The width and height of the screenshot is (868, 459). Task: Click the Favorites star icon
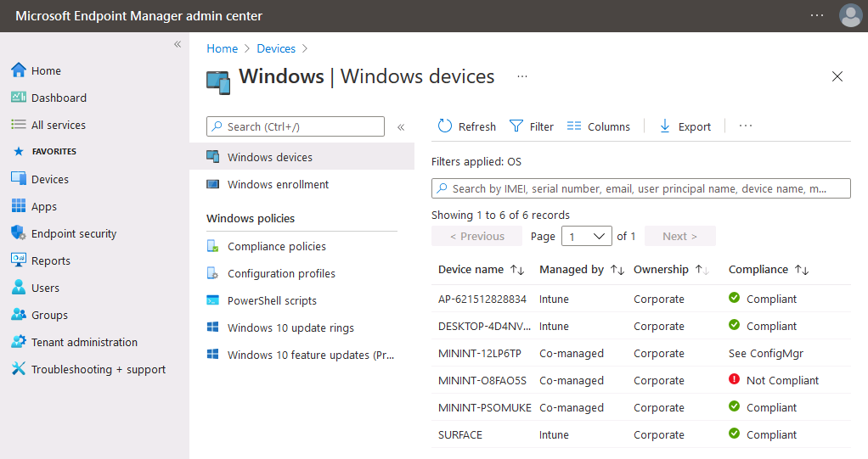coord(19,152)
